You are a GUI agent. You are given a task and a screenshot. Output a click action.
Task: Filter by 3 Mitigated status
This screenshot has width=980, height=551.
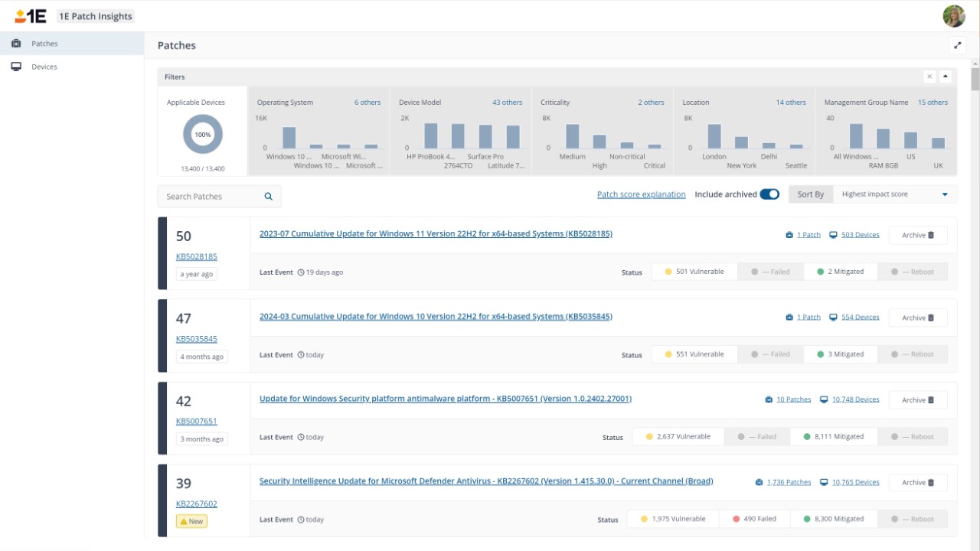(840, 354)
